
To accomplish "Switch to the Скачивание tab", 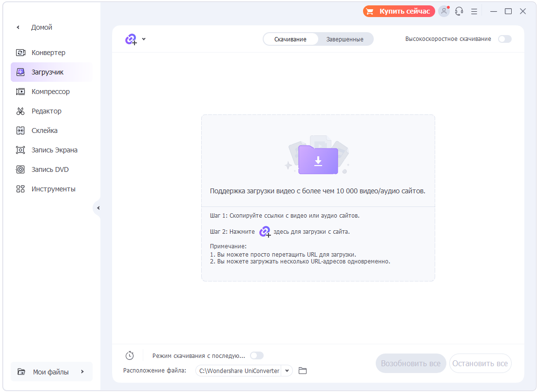I will (290, 39).
